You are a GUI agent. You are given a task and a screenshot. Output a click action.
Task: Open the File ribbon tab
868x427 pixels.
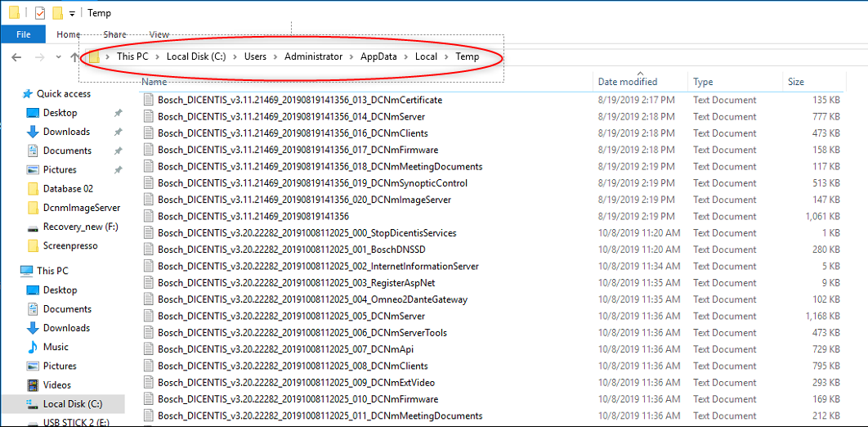tap(23, 34)
